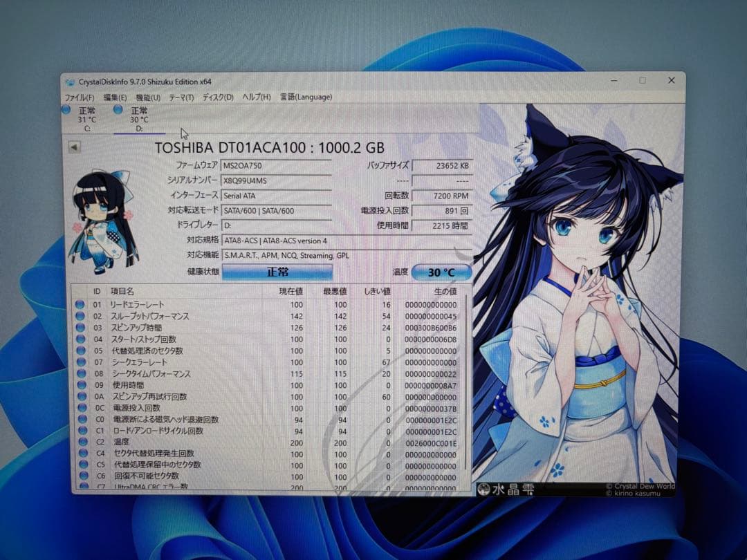Click the blue status dot beside スピンアップ時間
This screenshot has width=747, height=560.
pos(80,327)
